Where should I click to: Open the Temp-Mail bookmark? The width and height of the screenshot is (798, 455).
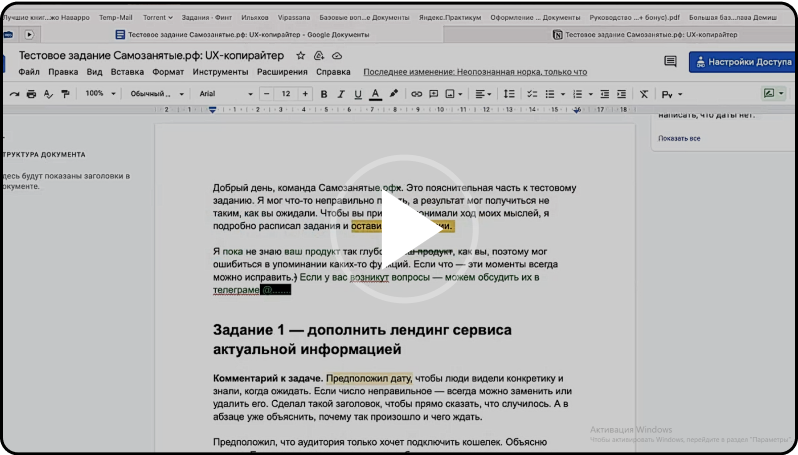[x=116, y=17]
